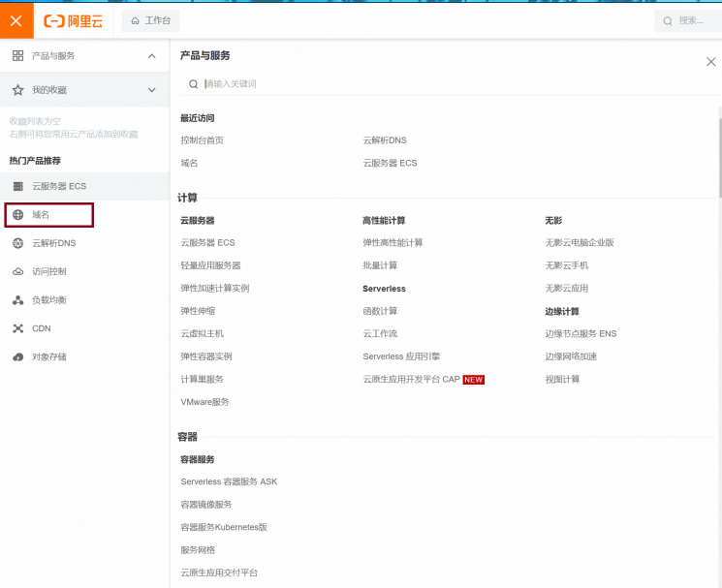Expand the 我的收藏 chevron

click(x=151, y=90)
